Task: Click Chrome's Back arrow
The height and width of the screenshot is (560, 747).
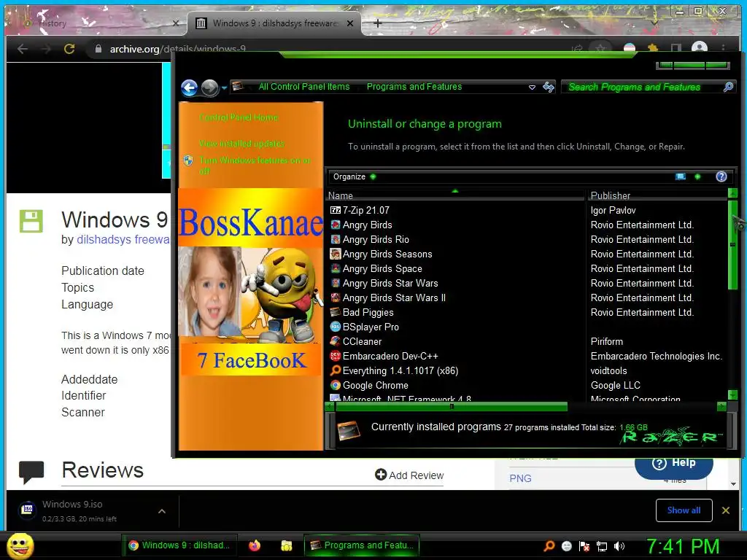Action: (x=23, y=49)
